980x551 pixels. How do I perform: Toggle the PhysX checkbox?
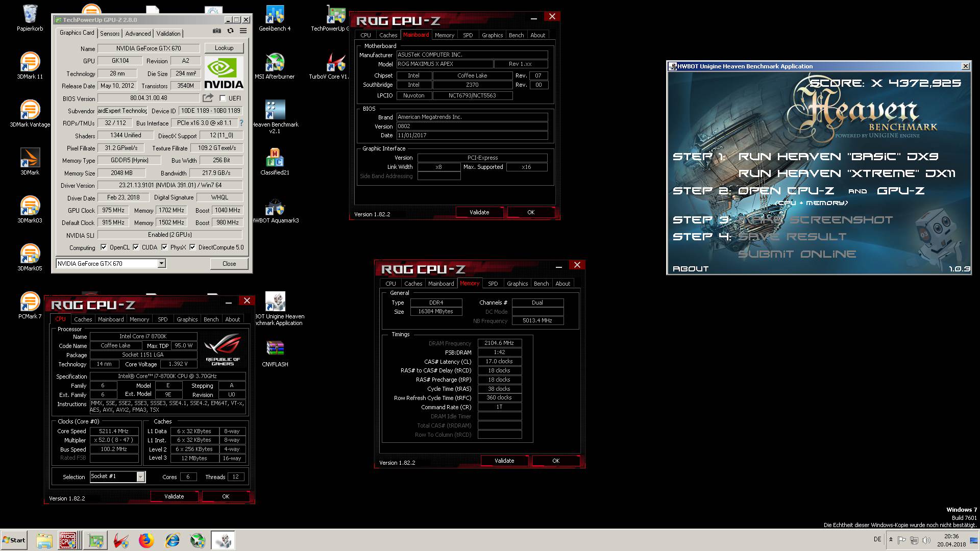pos(164,247)
